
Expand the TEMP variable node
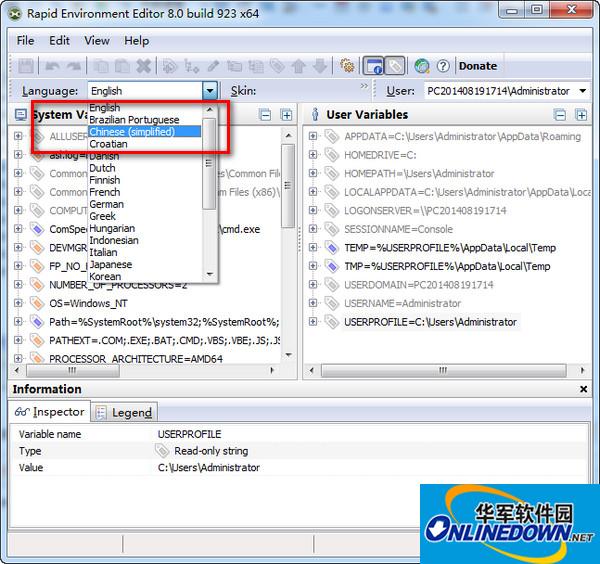313,248
